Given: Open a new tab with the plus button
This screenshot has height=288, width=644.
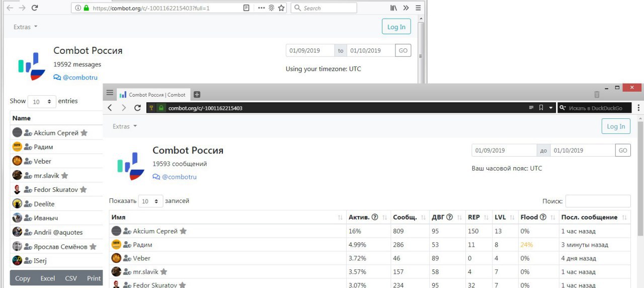Looking at the screenshot, I should click(197, 94).
